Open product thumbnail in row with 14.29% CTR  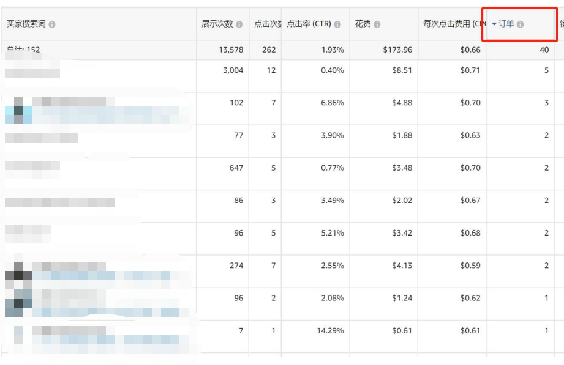click(18, 335)
